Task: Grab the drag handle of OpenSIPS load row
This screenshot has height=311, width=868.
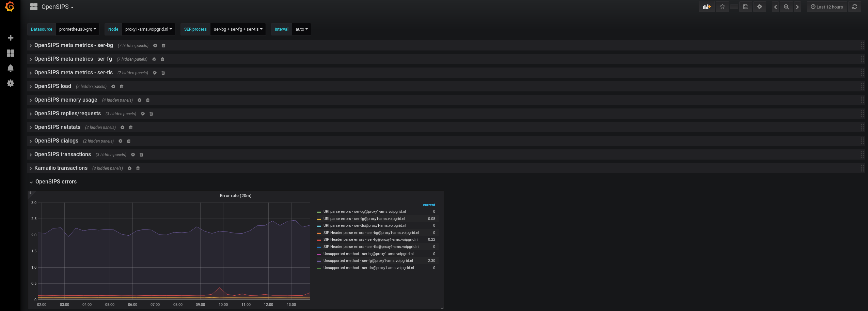Action: click(862, 86)
